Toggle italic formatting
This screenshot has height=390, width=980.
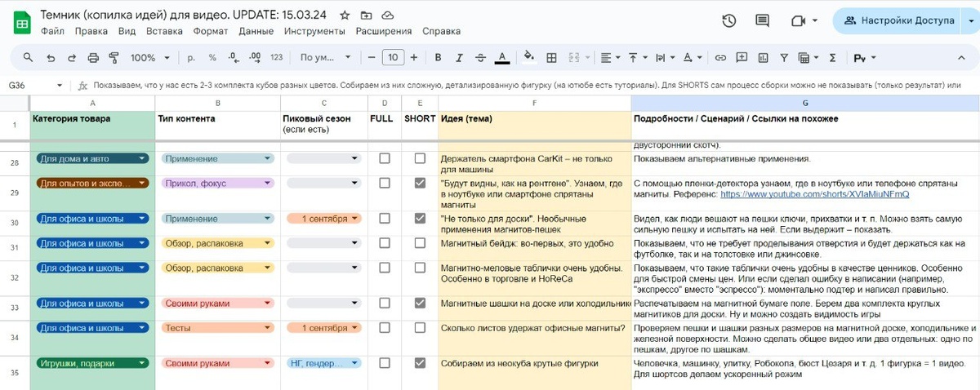pos(459,58)
